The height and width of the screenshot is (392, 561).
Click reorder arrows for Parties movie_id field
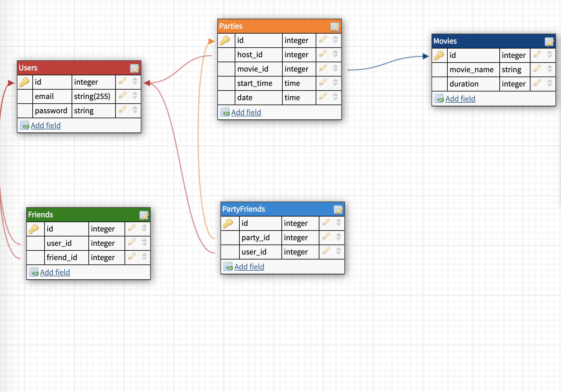(335, 68)
